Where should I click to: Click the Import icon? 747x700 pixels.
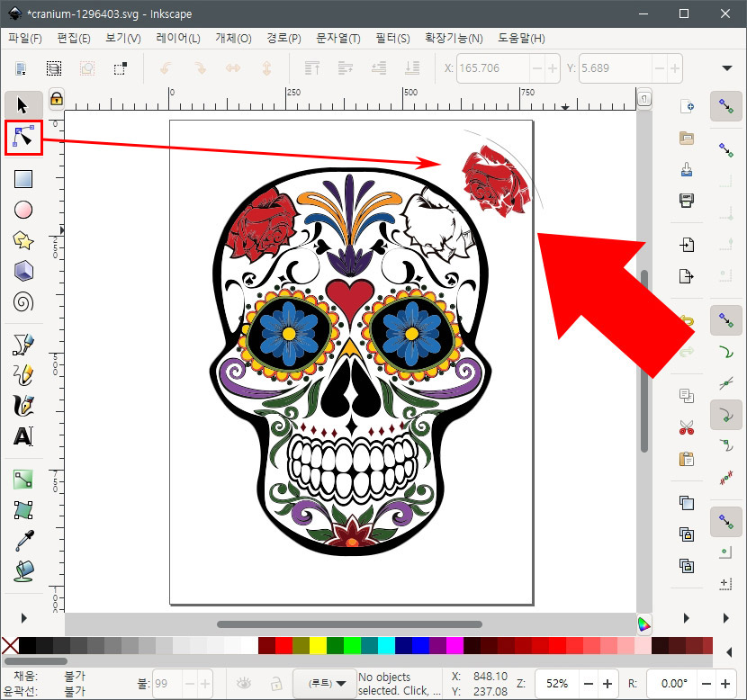[x=687, y=245]
